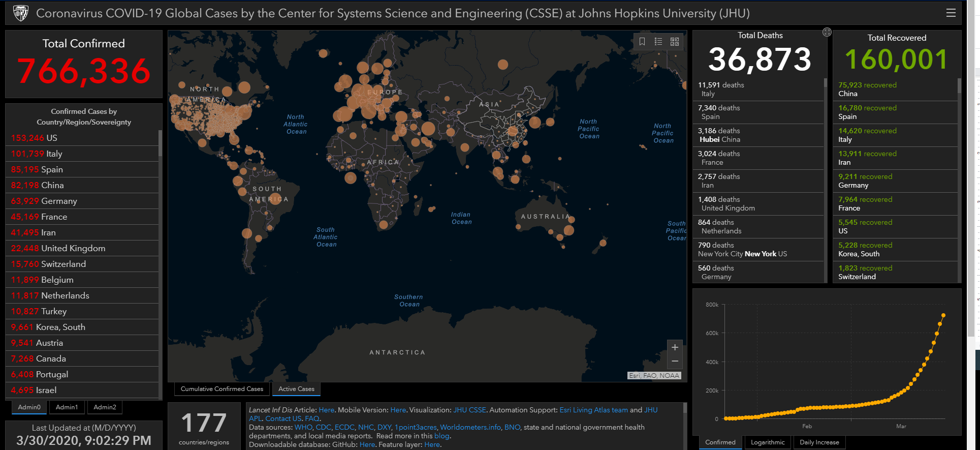Show the map legend list icon
Viewport: 980px width, 450px height.
point(658,42)
